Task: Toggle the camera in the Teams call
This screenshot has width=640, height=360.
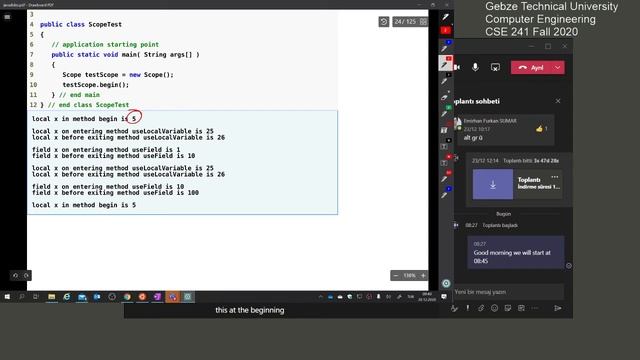Action: pos(457,67)
